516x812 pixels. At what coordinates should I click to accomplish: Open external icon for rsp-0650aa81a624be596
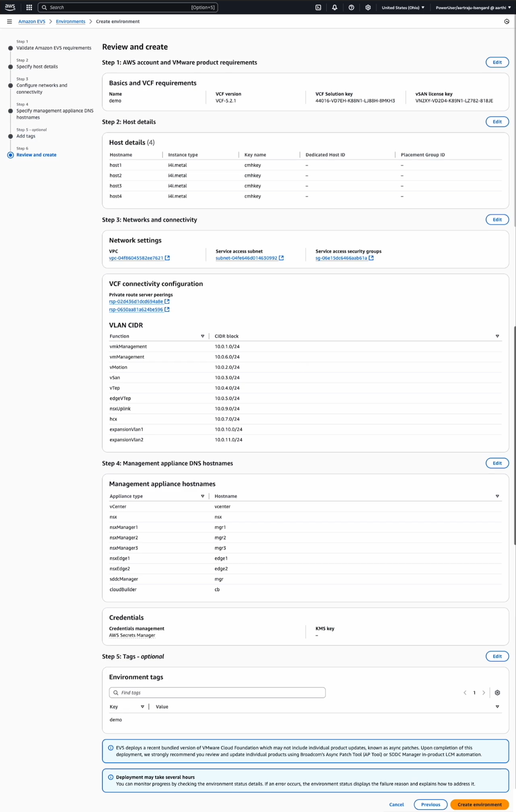tap(167, 310)
